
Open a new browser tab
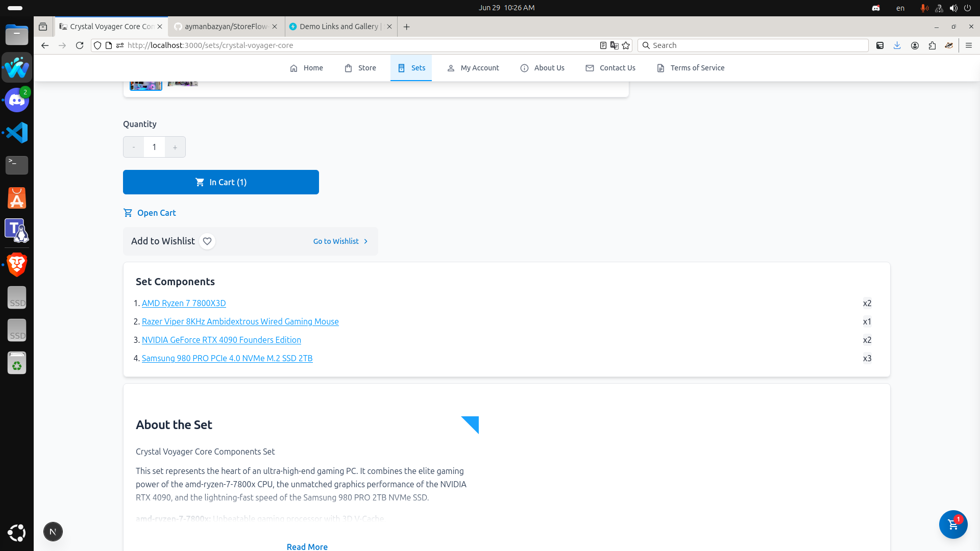pos(407,27)
